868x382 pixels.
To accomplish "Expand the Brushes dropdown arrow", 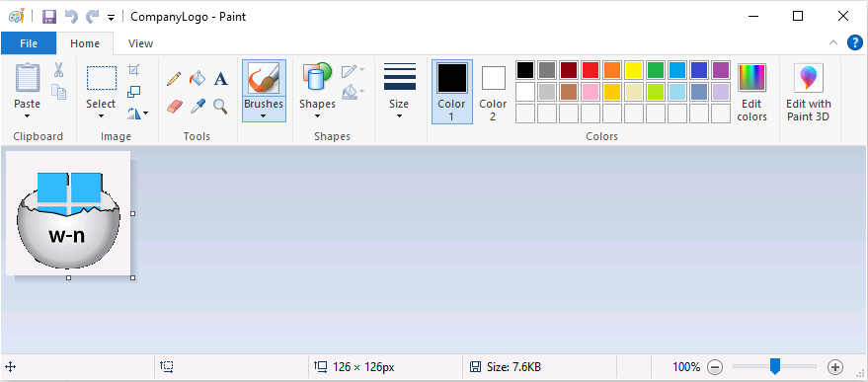I will (x=264, y=115).
